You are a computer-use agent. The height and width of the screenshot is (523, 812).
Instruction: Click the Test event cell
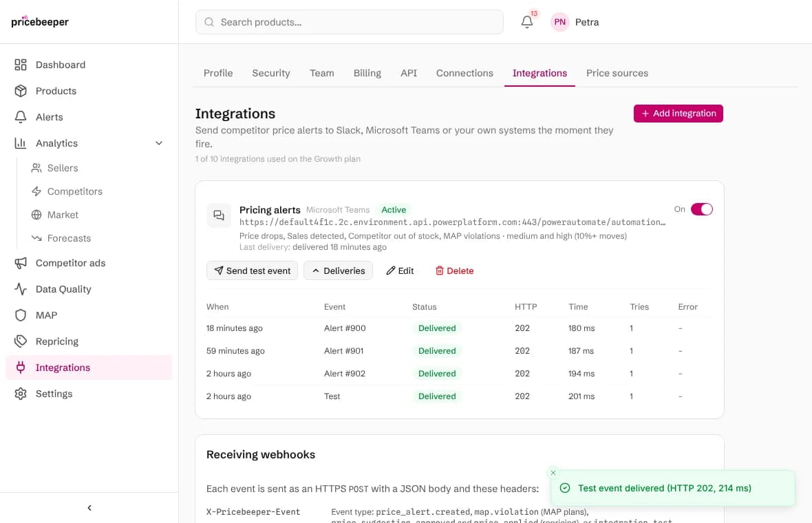[332, 396]
